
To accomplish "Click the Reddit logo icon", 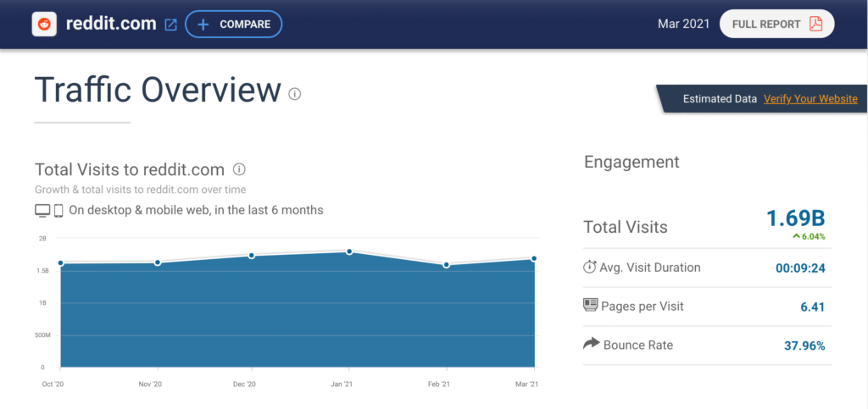I will [44, 24].
